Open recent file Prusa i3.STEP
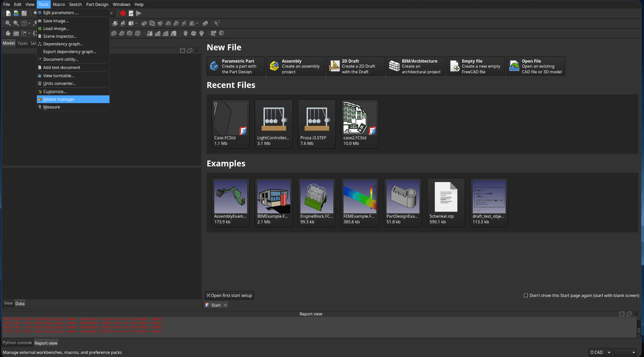The height and width of the screenshot is (357, 644). pyautogui.click(x=317, y=124)
